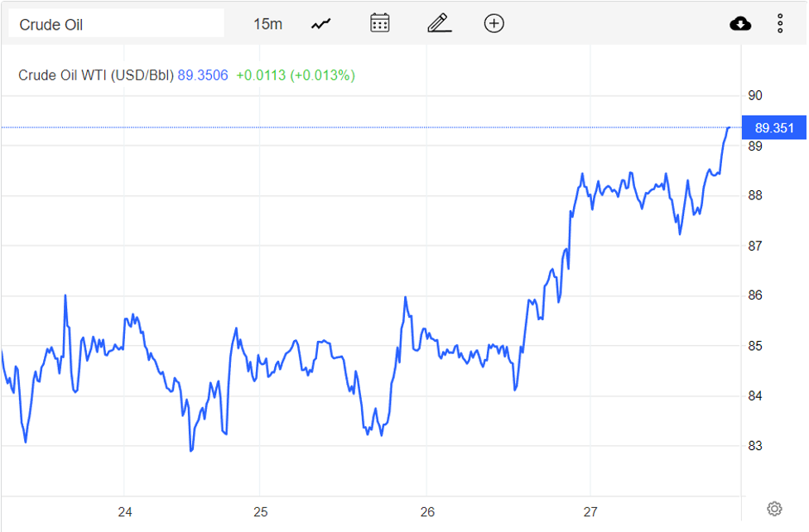809x532 pixels.
Task: Select the date label 25 on the time axis
Action: pyautogui.click(x=260, y=512)
